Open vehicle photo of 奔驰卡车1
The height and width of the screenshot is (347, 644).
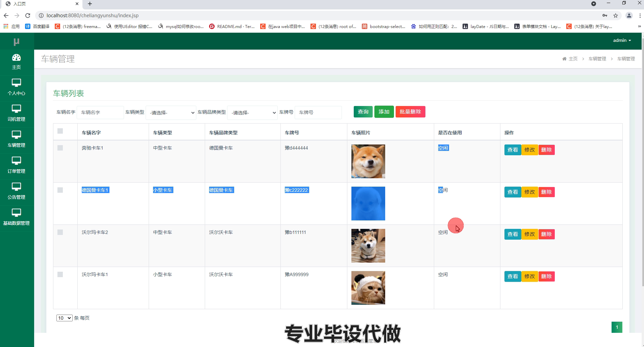[x=368, y=161]
